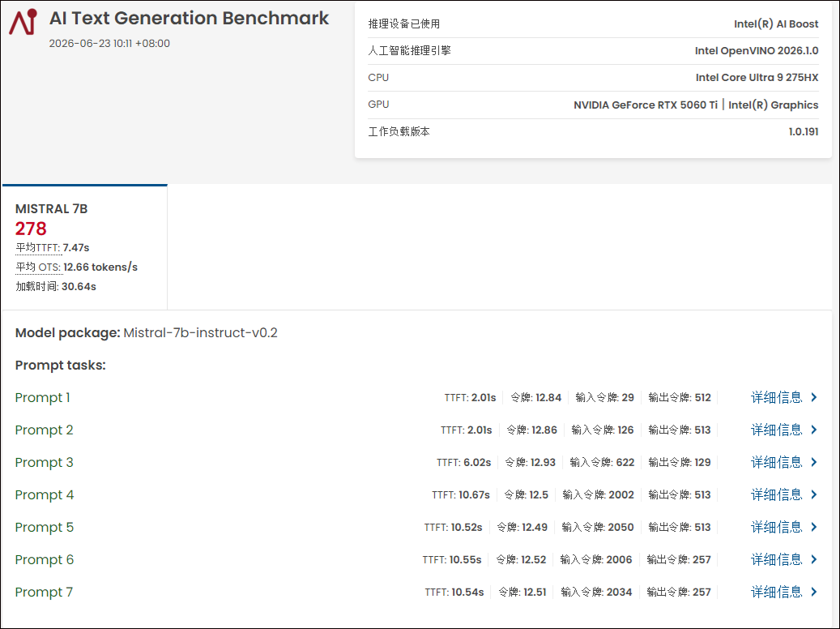Open 详细信息 for Prompt 1

coord(776,397)
